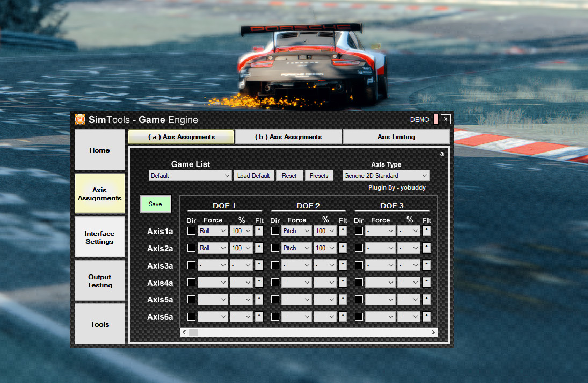Click the horizontal scrollbar thumb
Image resolution: width=588 pixels, height=383 pixels.
click(x=193, y=333)
